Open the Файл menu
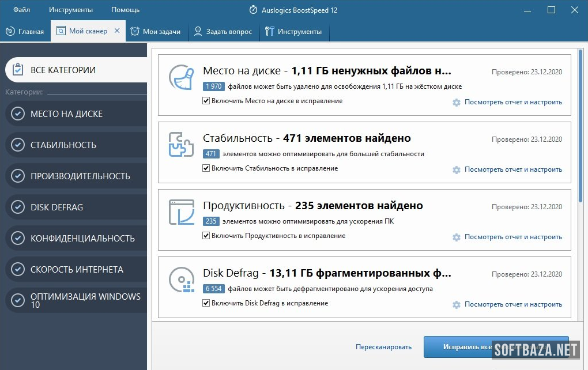Image resolution: width=588 pixels, height=370 pixels. [21, 10]
